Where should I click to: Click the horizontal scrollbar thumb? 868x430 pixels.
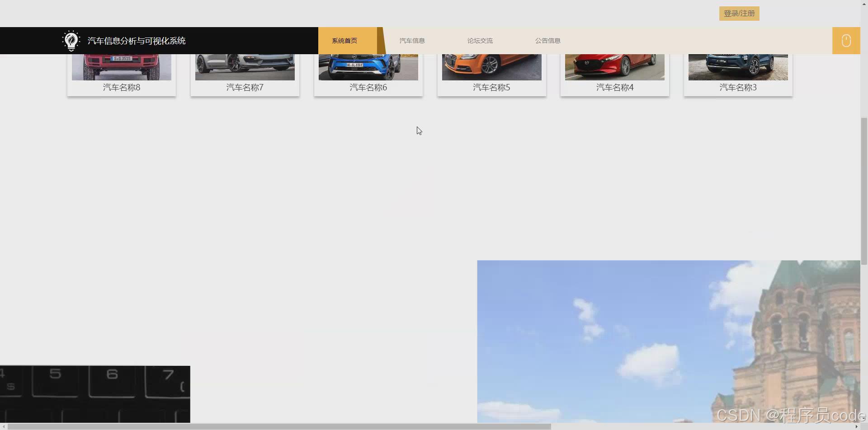[x=279, y=426]
